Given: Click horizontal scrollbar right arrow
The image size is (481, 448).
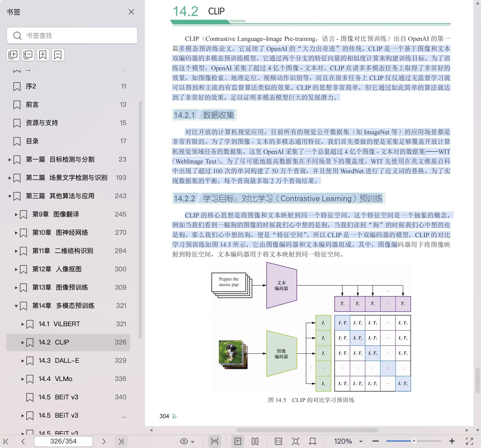Looking at the screenshot, I should point(467,430).
